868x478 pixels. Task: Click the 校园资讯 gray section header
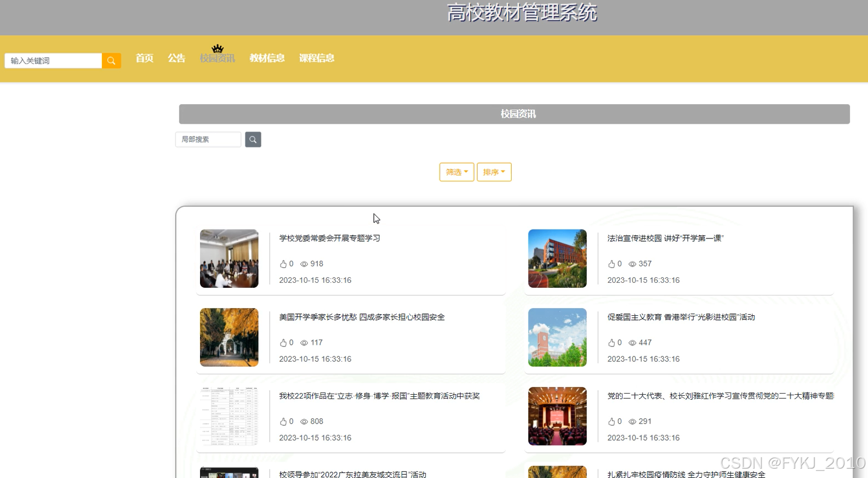[x=514, y=114]
